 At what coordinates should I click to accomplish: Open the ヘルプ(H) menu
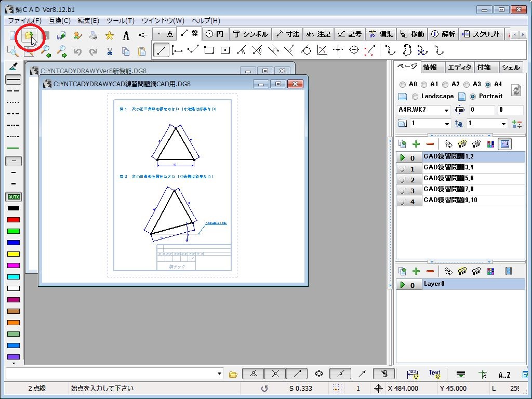(x=206, y=21)
